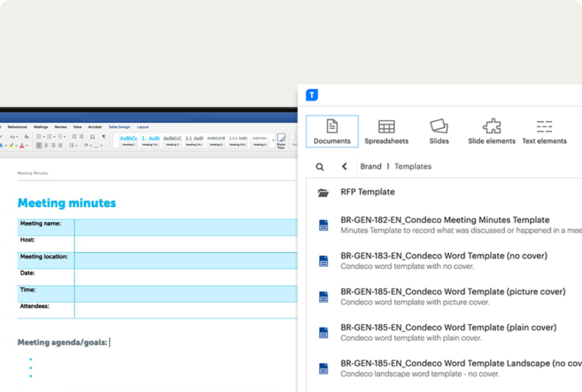Click the decrease indent icon
This screenshot has height=392, width=582.
tap(74, 137)
